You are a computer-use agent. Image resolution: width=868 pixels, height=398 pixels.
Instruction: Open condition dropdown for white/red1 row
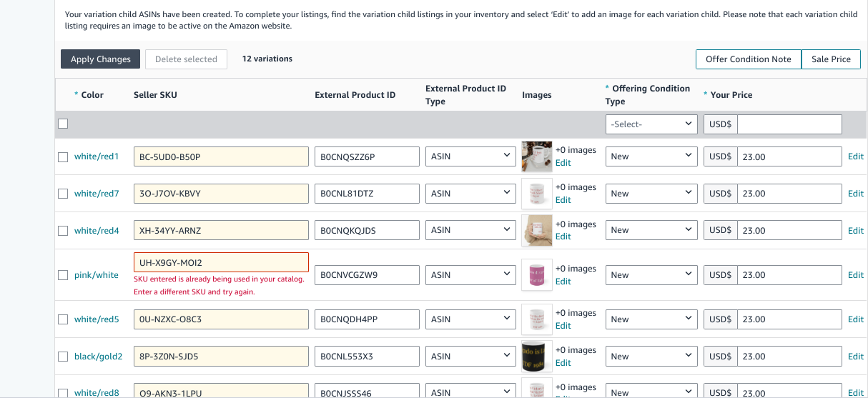point(651,156)
